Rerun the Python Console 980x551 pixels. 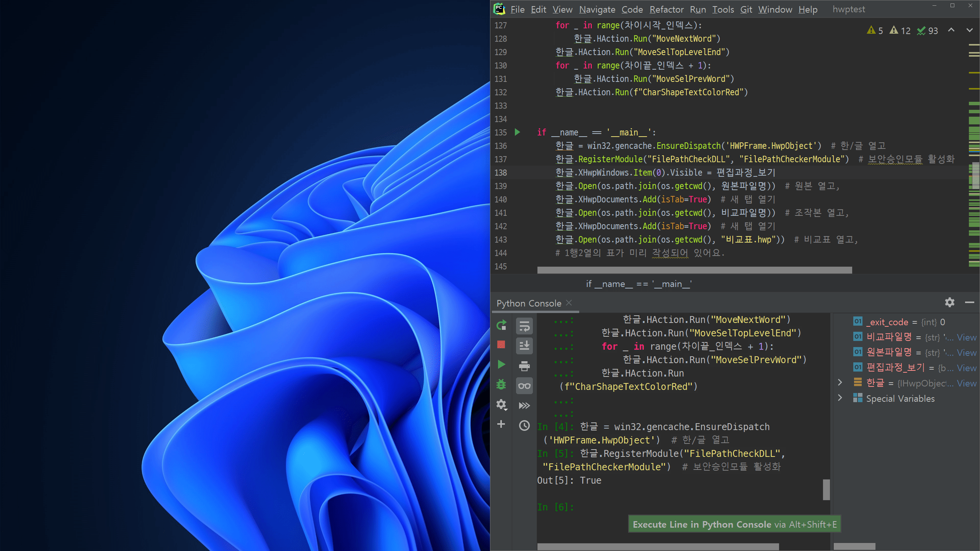pos(501,325)
